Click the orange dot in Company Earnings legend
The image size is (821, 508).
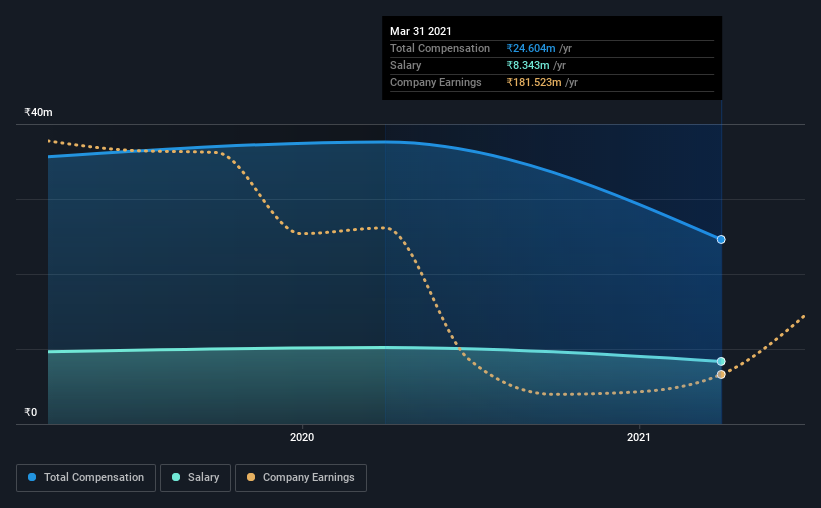pos(251,477)
